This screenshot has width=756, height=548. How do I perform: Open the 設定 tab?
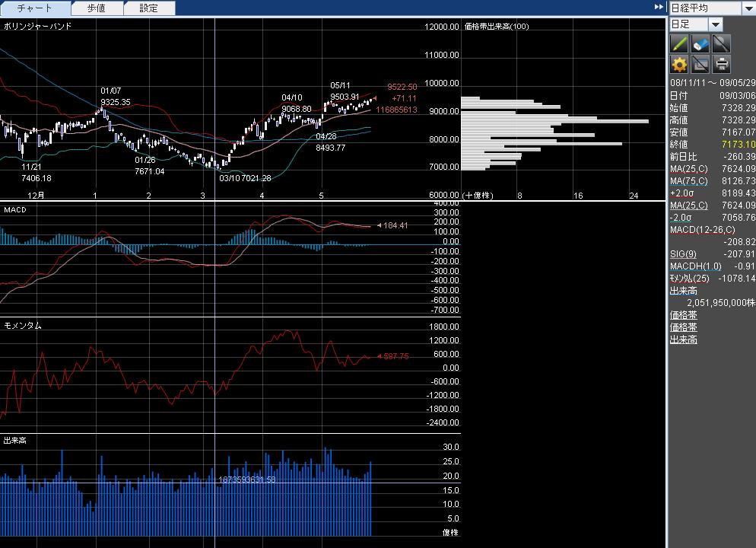(x=149, y=8)
